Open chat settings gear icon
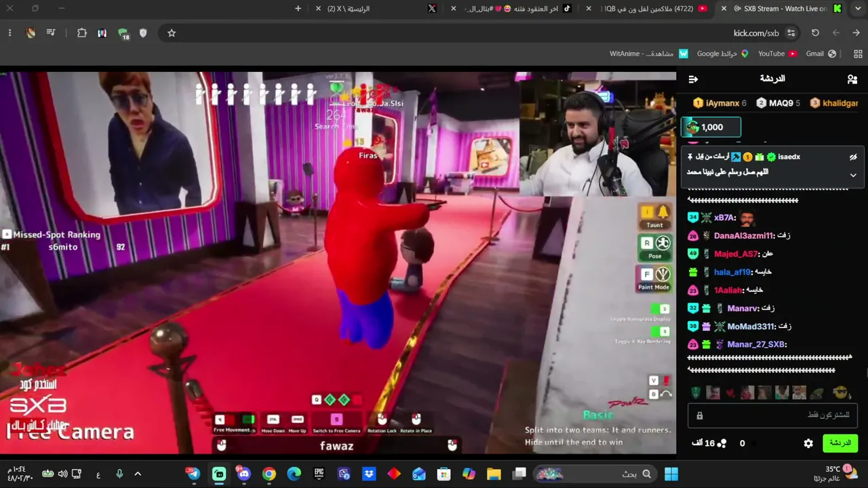This screenshot has height=488, width=868. click(808, 443)
